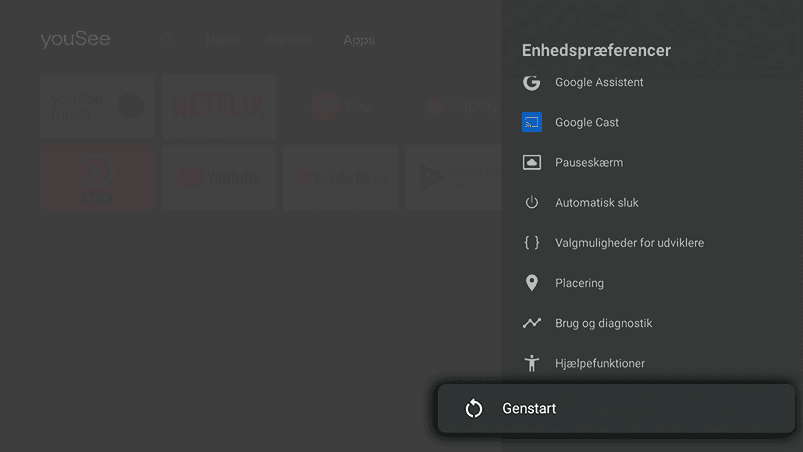The width and height of the screenshot is (803, 452).
Task: Click the developer options braces icon
Action: 532,243
